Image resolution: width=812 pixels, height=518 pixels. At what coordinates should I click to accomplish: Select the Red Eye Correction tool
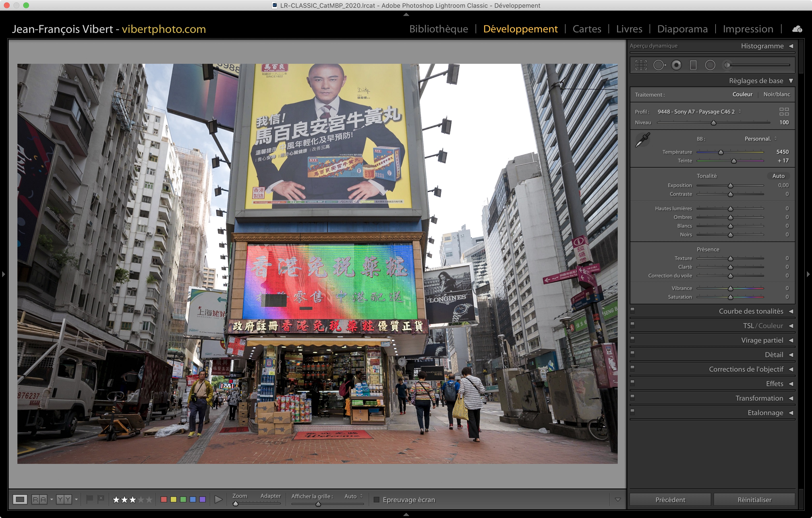tap(676, 65)
